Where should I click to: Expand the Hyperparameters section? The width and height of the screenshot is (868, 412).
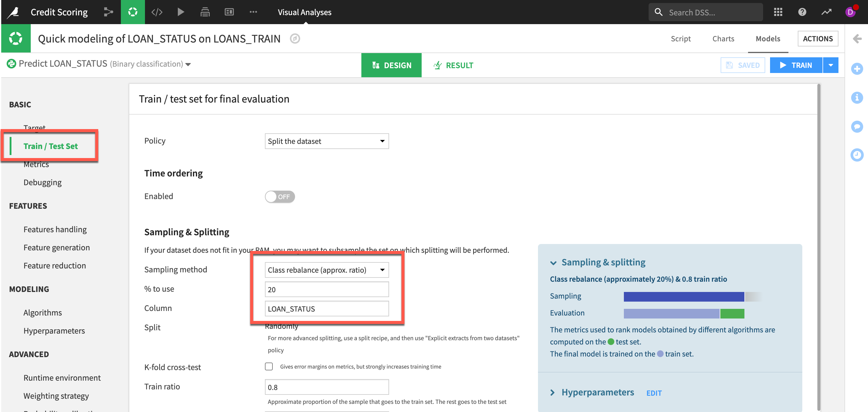(597, 392)
